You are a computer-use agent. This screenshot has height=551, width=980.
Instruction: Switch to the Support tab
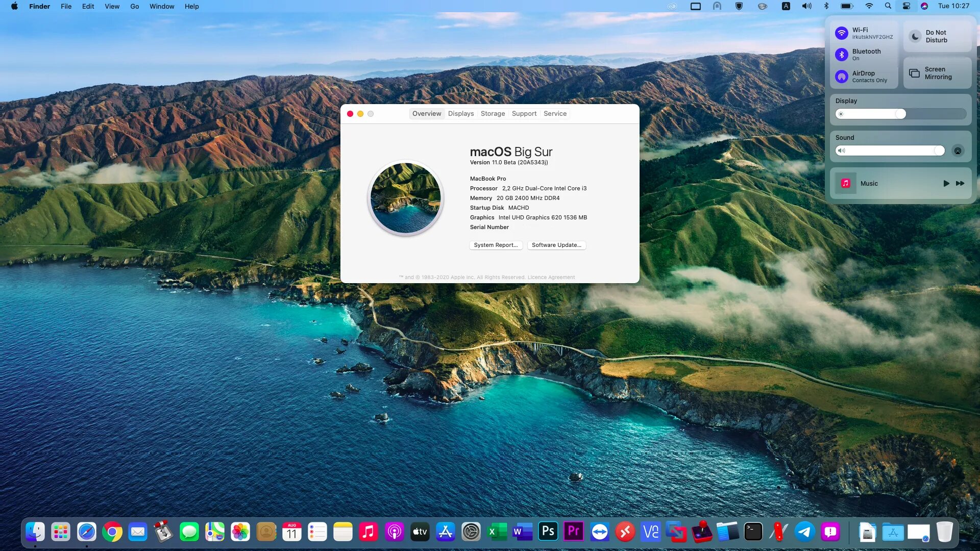tap(524, 113)
